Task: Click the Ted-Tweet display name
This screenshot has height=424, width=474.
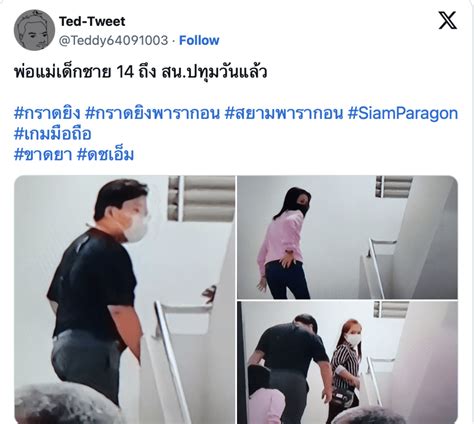Action: [92, 21]
